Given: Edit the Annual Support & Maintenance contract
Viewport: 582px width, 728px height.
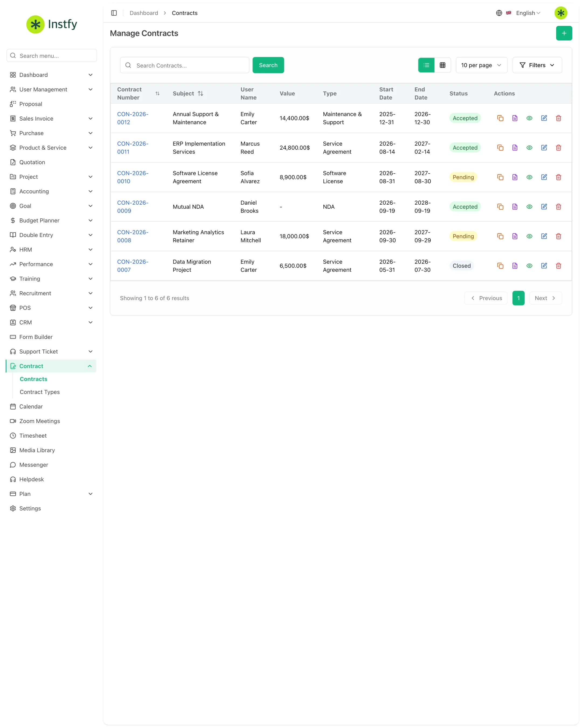Looking at the screenshot, I should pos(544,118).
